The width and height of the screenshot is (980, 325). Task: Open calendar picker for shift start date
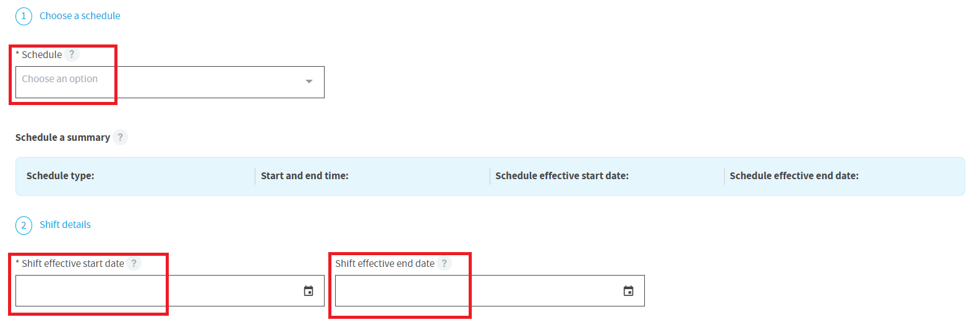click(x=309, y=291)
